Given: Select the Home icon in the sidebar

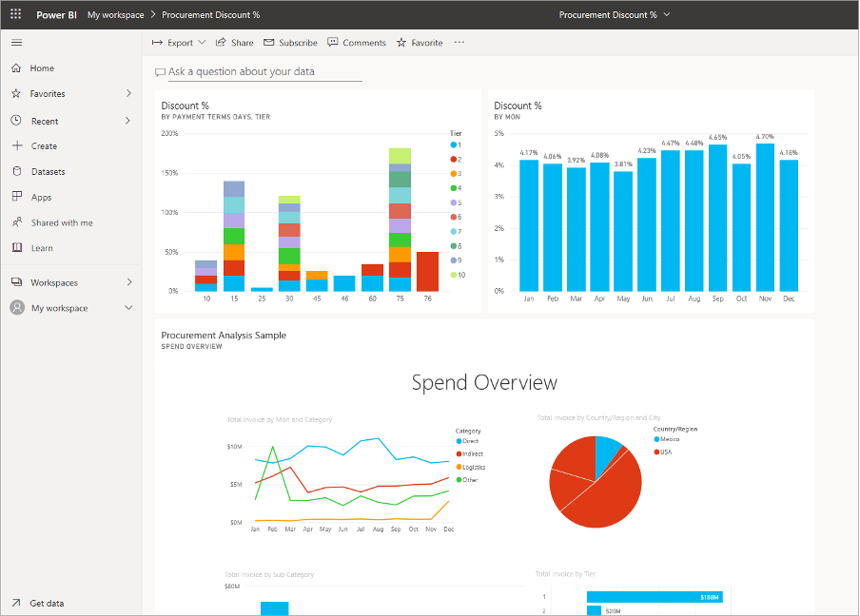Looking at the screenshot, I should click(x=15, y=67).
